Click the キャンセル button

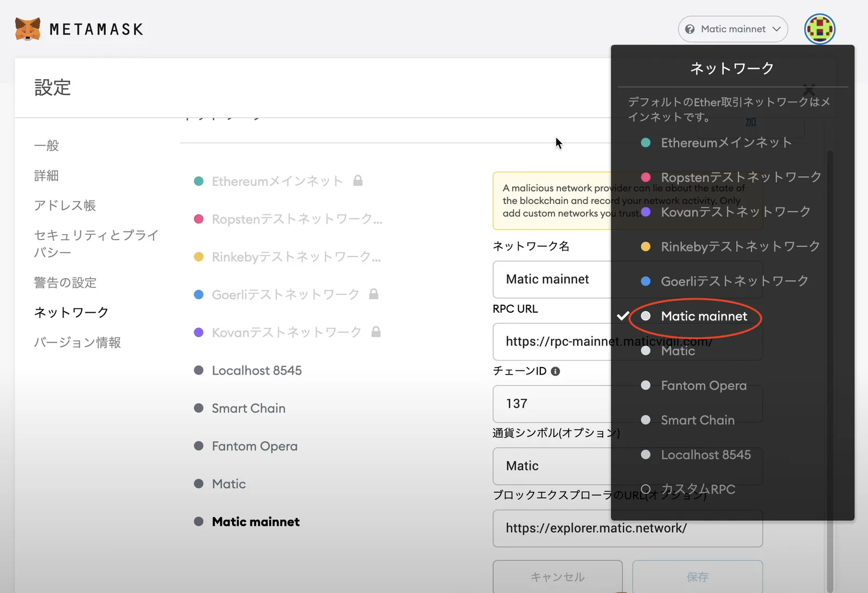click(x=558, y=577)
